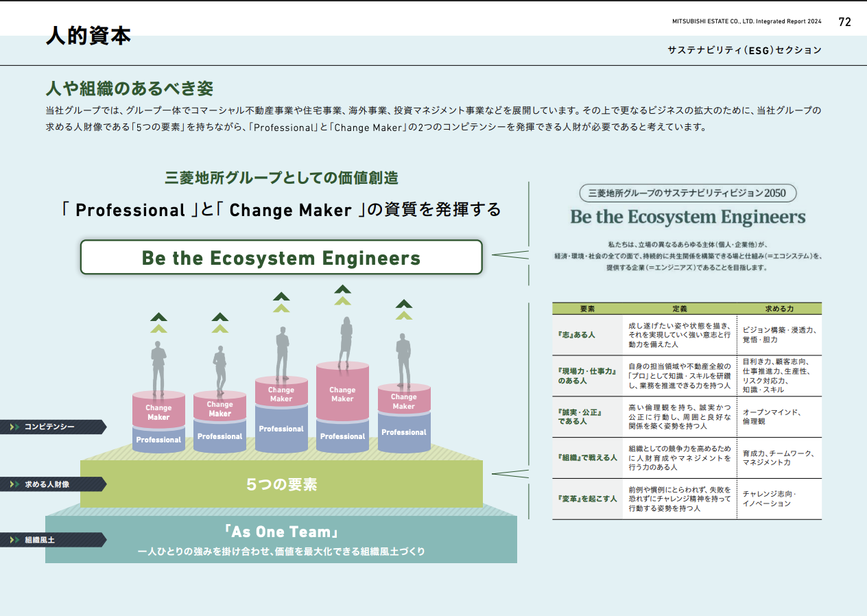
Task: Click the 『誠実・公正』である人 row label
Action: tap(580, 417)
